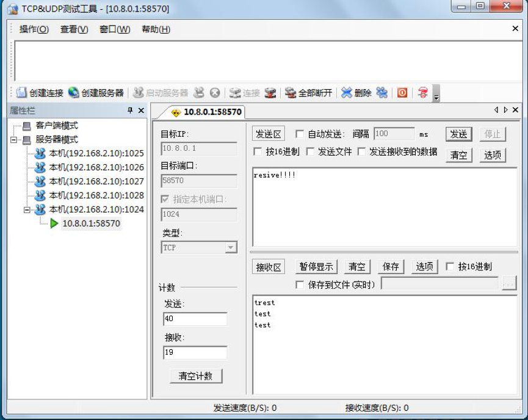This screenshot has height=420, width=528.
Task: Collapse the 本机(192.168.2.10):1024 tree node
Action: [27, 209]
